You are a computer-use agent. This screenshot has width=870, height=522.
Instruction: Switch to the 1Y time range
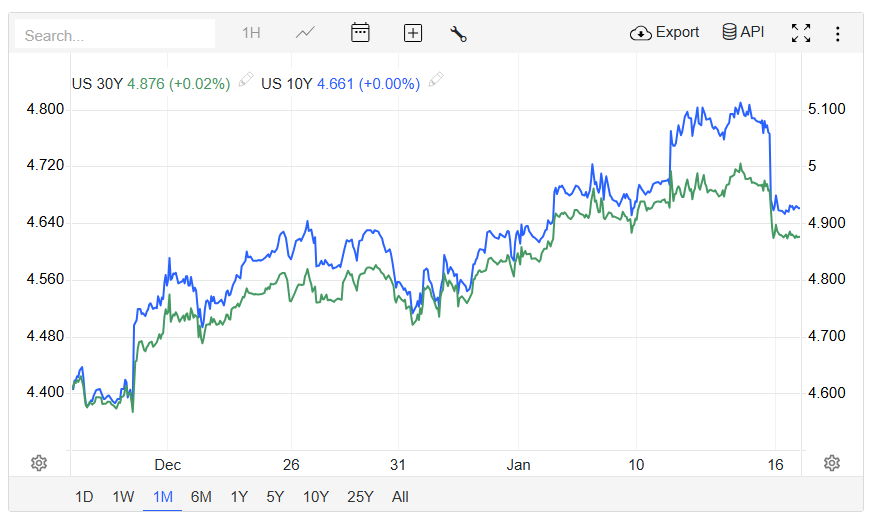coord(239,497)
